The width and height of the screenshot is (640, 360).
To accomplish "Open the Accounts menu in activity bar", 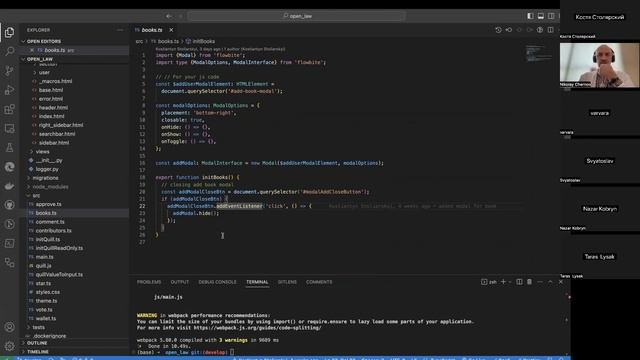I will point(9,327).
